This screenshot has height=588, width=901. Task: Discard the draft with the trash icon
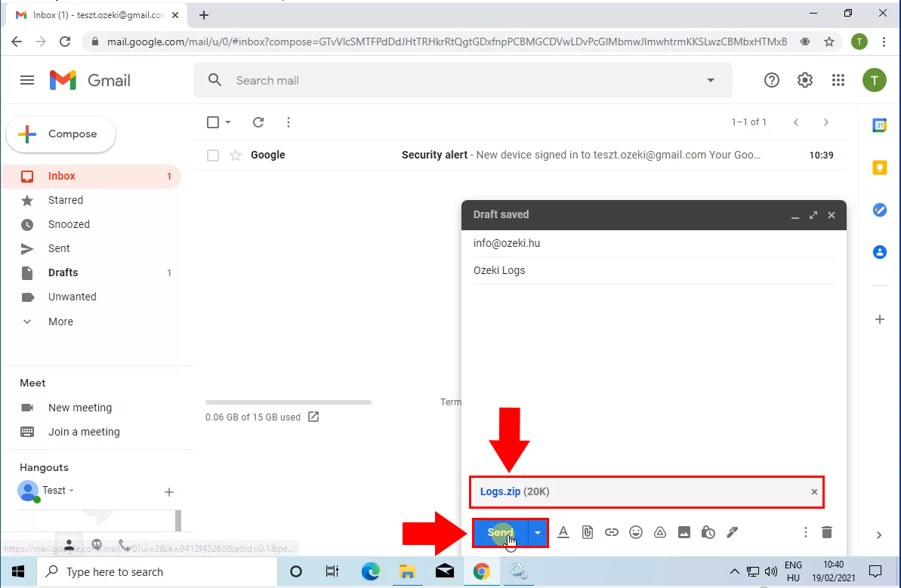click(x=827, y=532)
